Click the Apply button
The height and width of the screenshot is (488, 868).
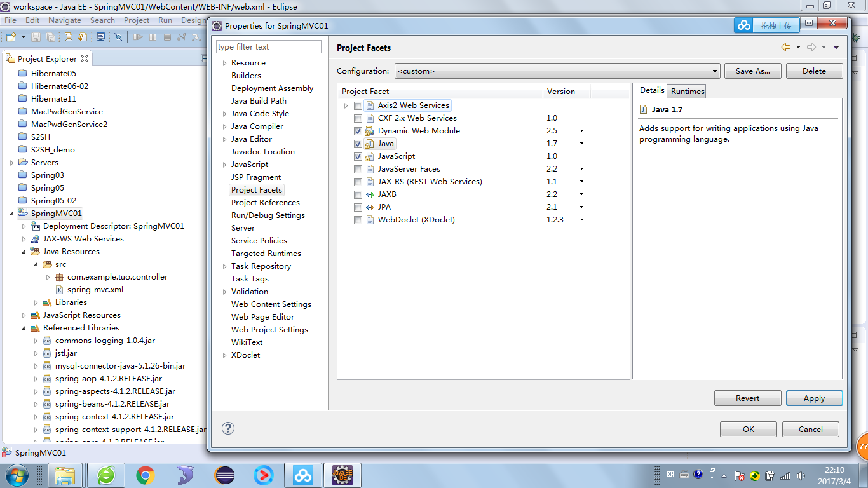(814, 398)
